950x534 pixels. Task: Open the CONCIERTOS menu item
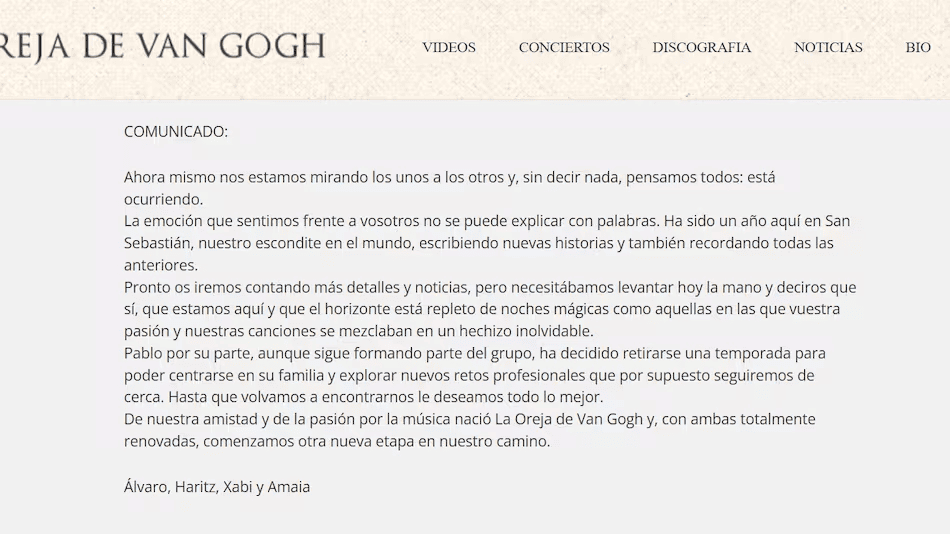564,47
